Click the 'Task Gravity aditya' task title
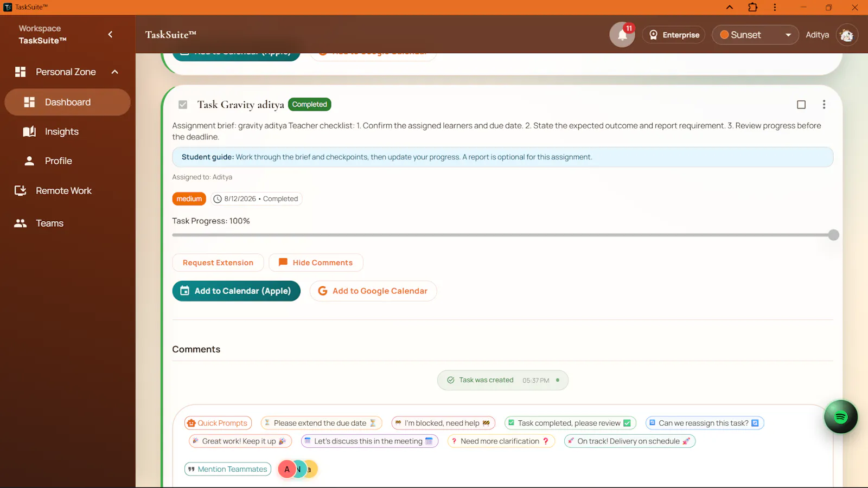Image resolution: width=868 pixels, height=488 pixels. point(241,105)
